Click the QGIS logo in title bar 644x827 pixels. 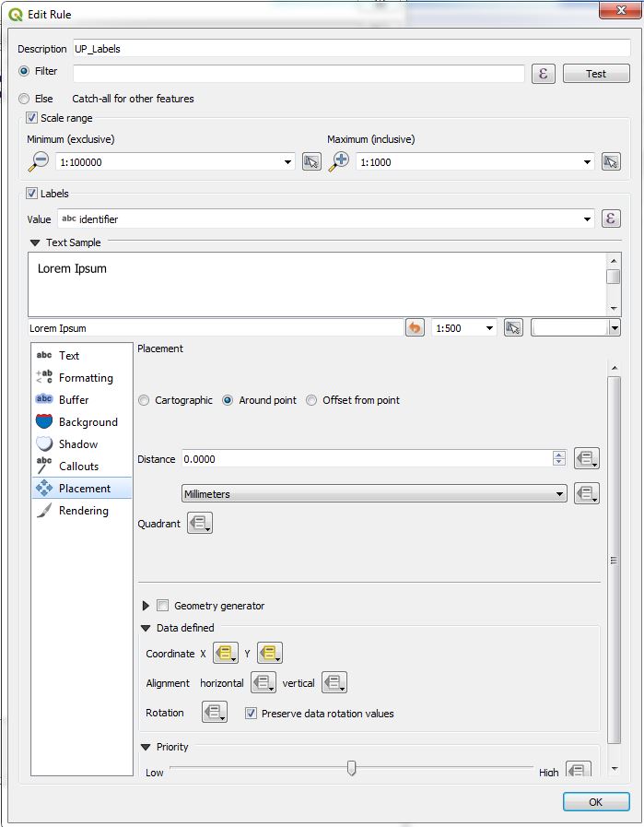coord(16,14)
